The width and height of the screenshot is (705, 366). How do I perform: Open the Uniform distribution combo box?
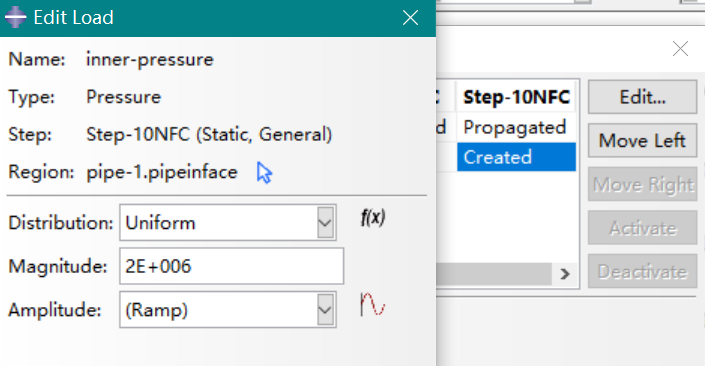tap(228, 223)
